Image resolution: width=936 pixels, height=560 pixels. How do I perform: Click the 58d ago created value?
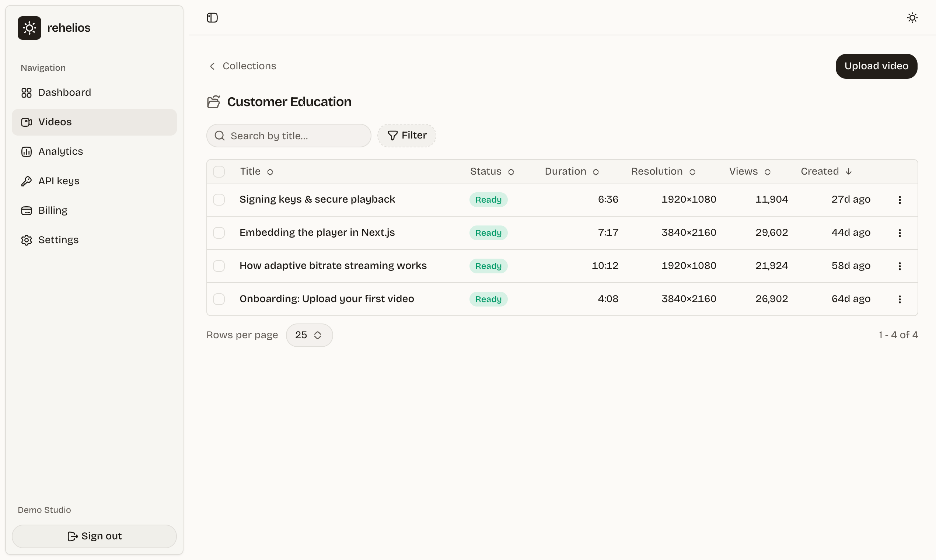(851, 266)
